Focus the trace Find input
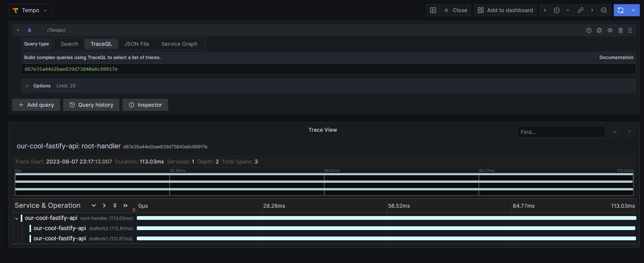The image size is (644, 263). tap(561, 132)
